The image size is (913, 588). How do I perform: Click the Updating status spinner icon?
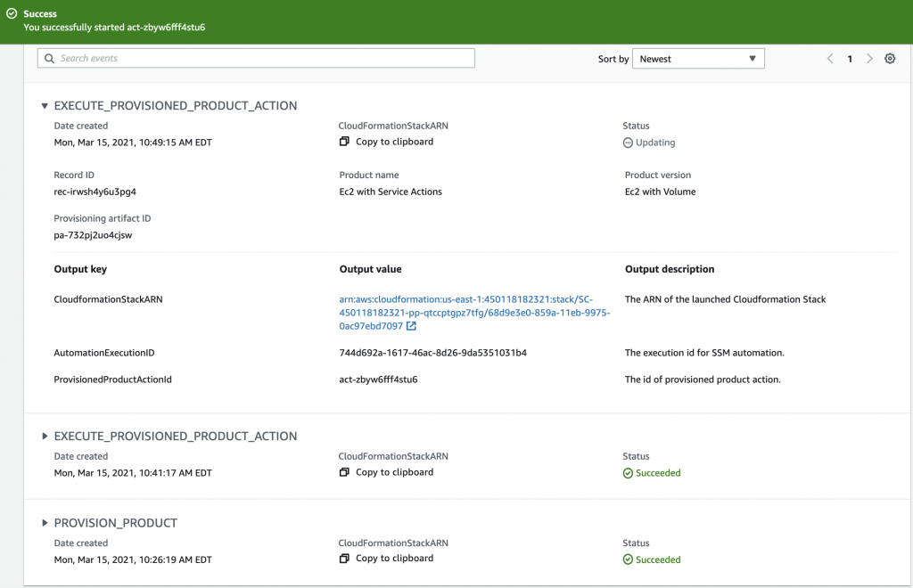coord(629,143)
